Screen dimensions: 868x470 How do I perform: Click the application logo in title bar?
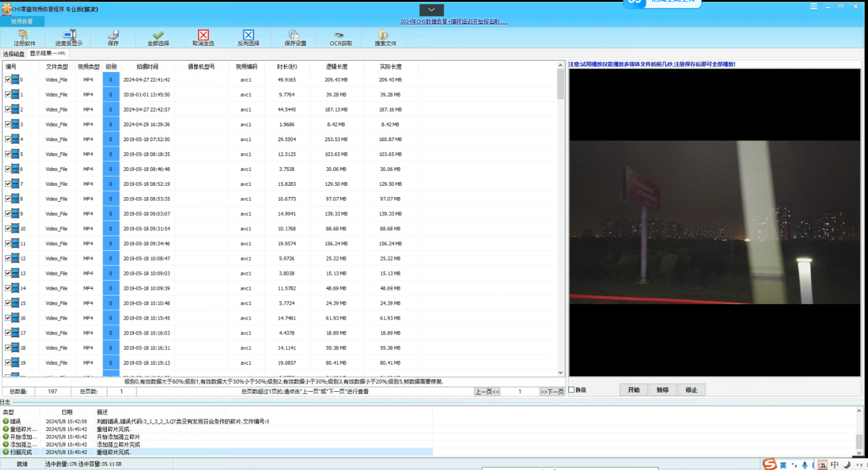(6, 9)
